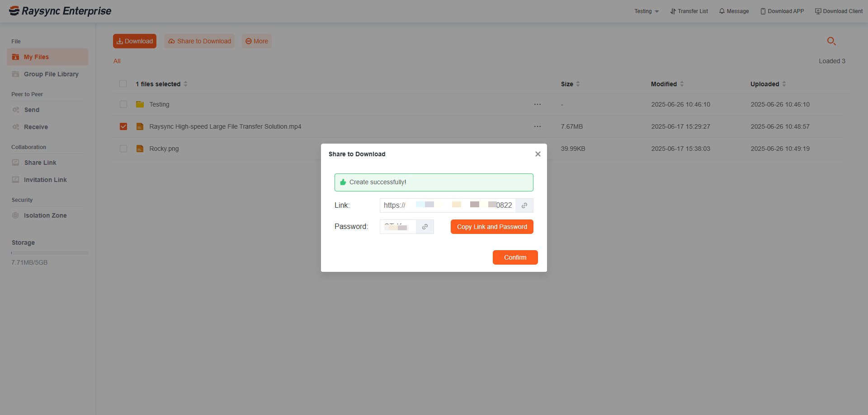Click the Group File Library icon
868x415 pixels.
pyautogui.click(x=15, y=74)
